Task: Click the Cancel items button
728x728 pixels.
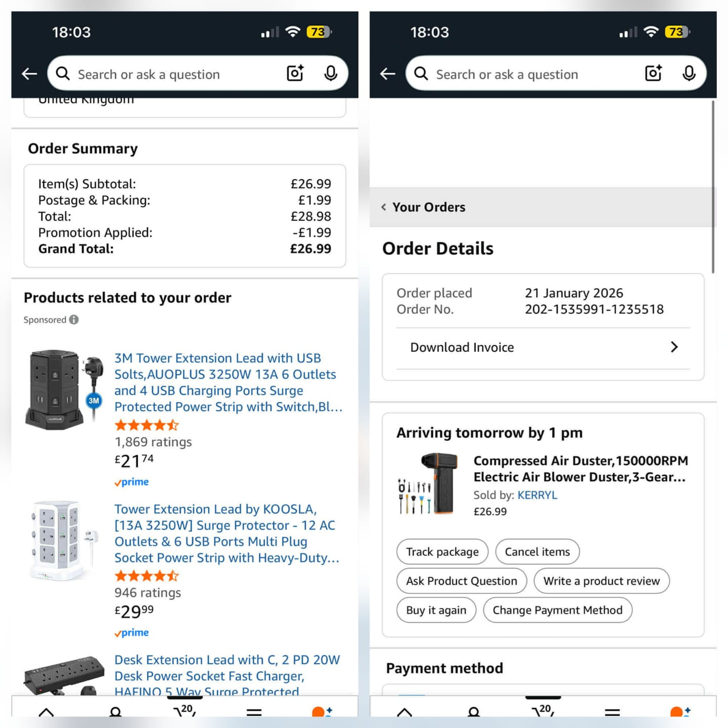Action: pyautogui.click(x=537, y=552)
